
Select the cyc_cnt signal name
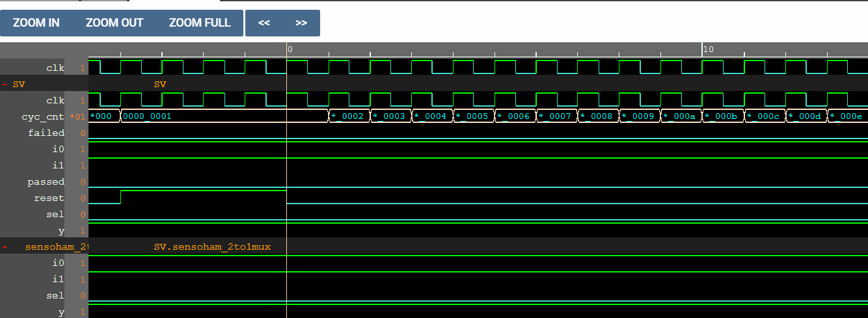coord(43,116)
